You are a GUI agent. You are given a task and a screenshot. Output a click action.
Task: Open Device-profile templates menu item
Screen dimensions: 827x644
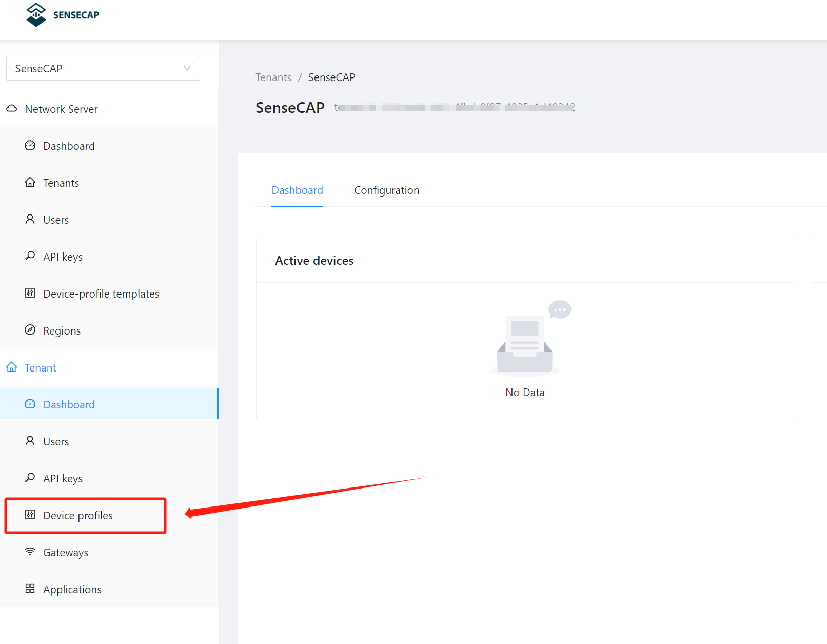109,294
